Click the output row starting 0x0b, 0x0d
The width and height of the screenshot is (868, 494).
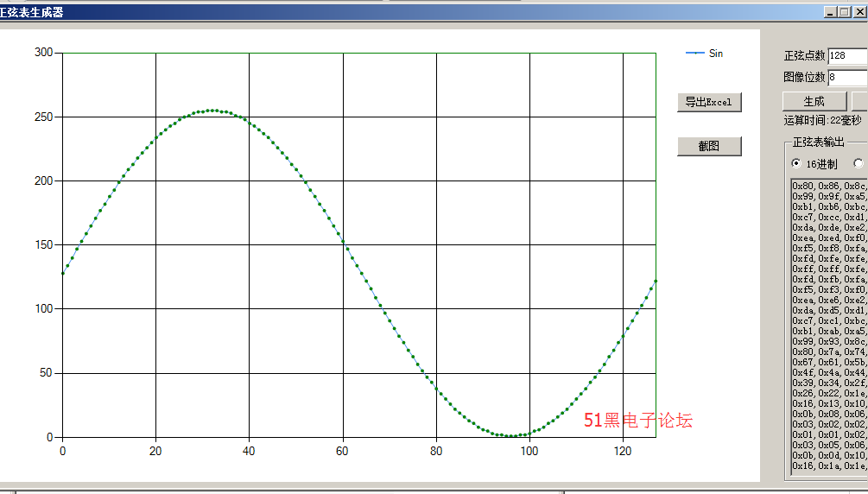829,455
